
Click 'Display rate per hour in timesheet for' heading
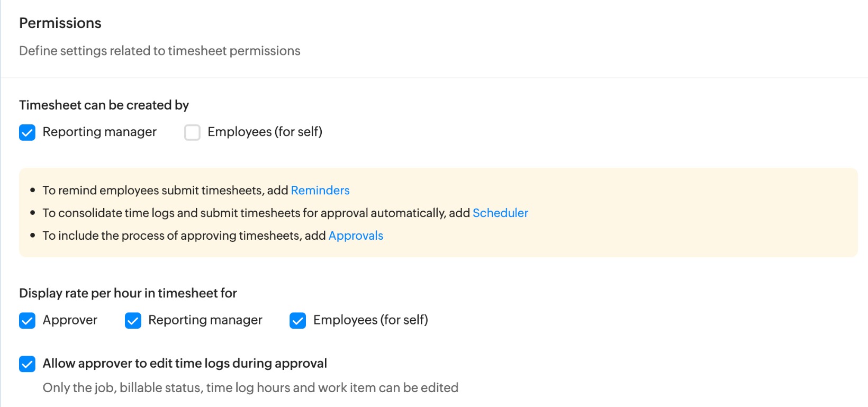(x=128, y=293)
